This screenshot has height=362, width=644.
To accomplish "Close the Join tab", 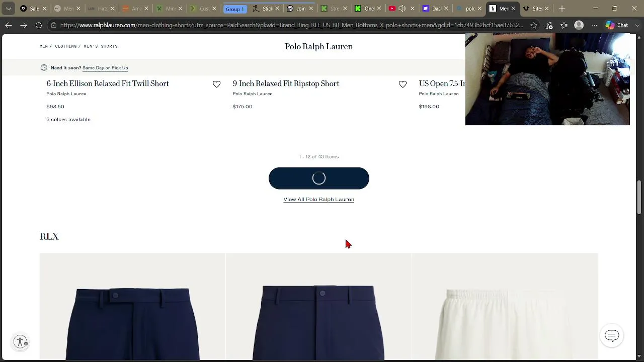I will point(310,9).
